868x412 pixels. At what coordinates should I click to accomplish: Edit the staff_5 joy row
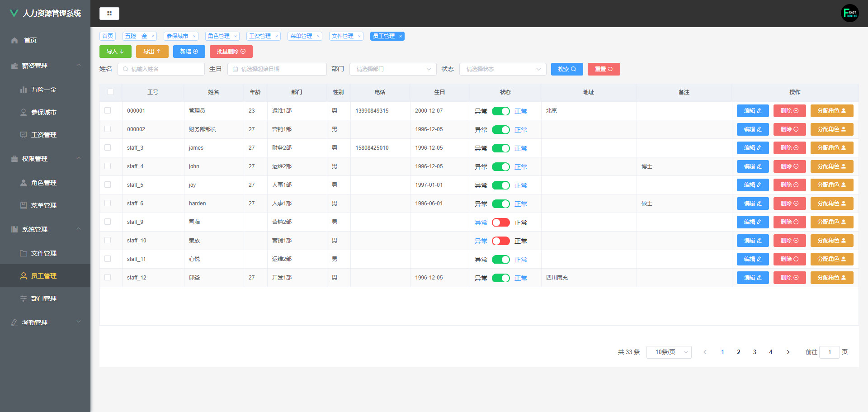pos(753,185)
